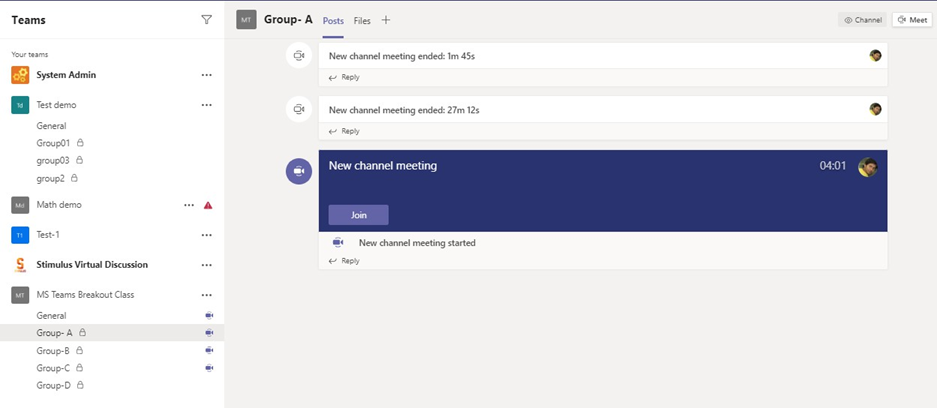Reply to the New channel meeting started post
937x408 pixels.
pos(344,261)
